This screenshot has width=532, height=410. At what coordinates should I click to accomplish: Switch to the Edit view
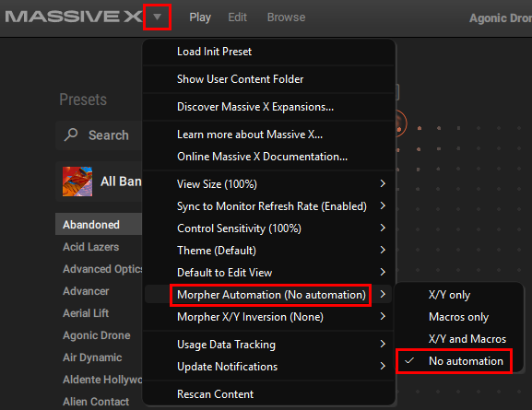[x=237, y=18]
